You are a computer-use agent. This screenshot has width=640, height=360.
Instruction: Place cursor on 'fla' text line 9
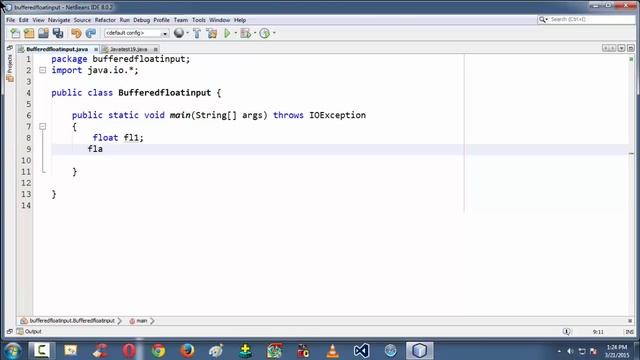pyautogui.click(x=95, y=149)
